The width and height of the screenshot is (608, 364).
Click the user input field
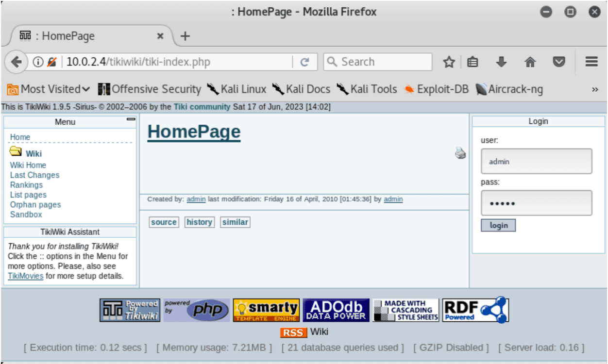pos(536,161)
